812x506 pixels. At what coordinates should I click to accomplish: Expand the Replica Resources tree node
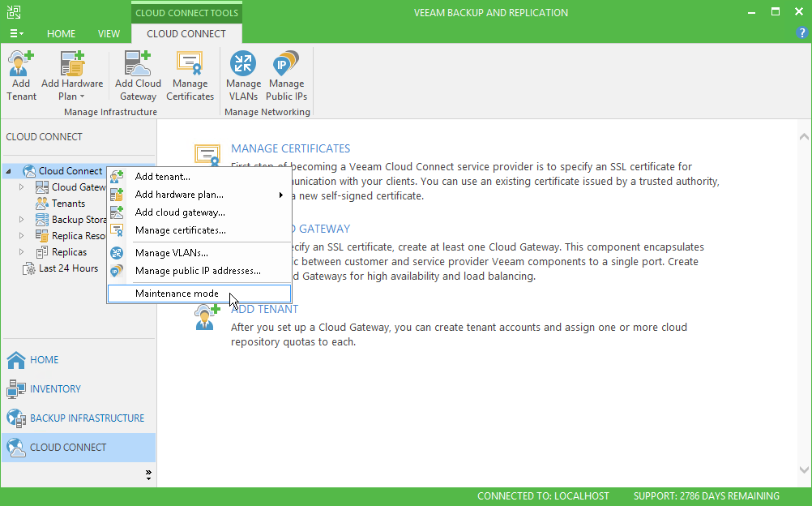coord(21,236)
